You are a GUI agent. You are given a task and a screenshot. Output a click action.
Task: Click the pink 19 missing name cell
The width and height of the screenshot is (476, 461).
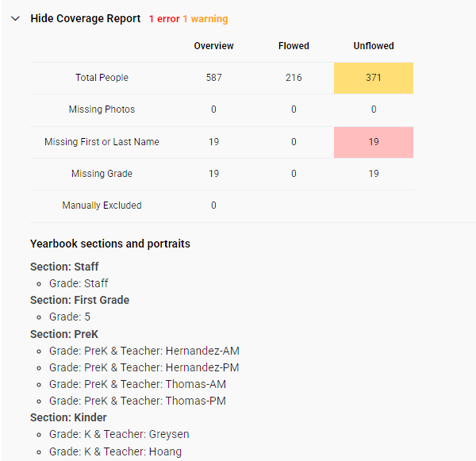pos(374,142)
